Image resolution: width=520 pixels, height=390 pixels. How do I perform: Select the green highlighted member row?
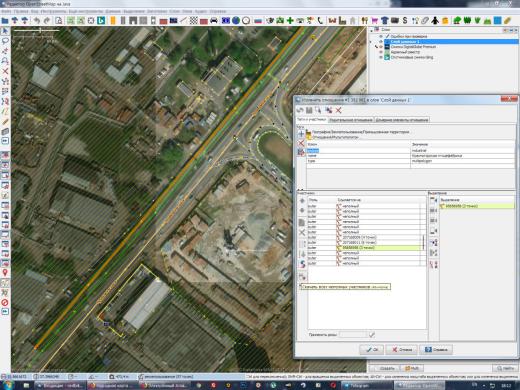point(364,248)
